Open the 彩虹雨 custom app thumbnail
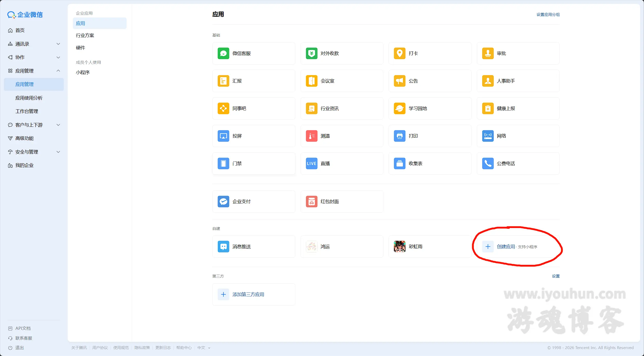The height and width of the screenshot is (356, 644). (x=399, y=247)
